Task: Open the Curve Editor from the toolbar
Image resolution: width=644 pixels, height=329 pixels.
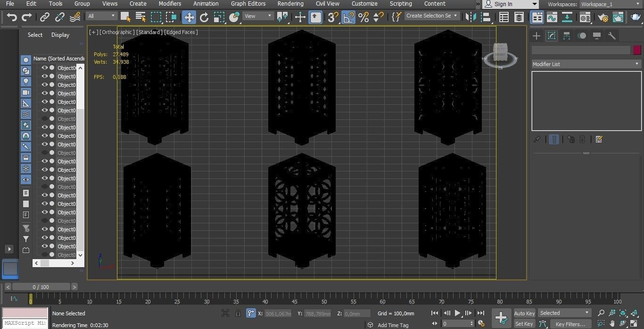Action: (x=552, y=17)
